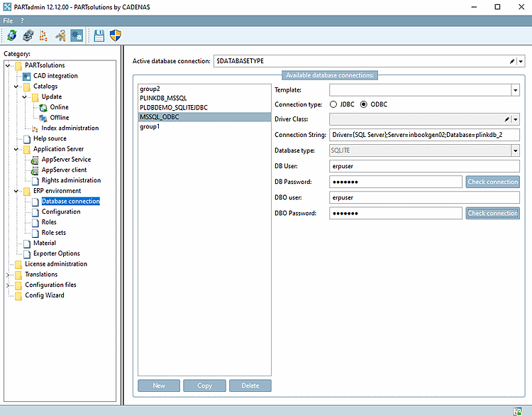The width and height of the screenshot is (532, 416).
Task: Click the DBO Password field
Action: coord(396,213)
